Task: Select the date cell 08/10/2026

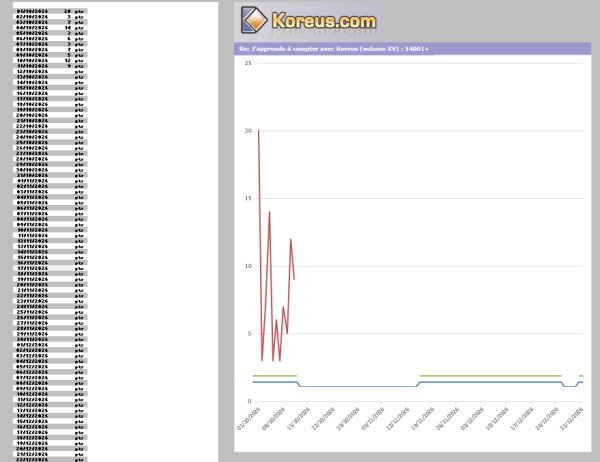Action: 32,50
